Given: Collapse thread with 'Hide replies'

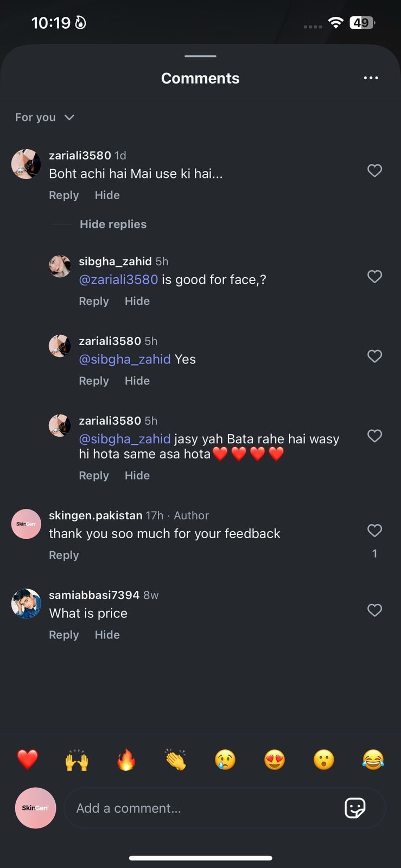Looking at the screenshot, I should (x=113, y=224).
